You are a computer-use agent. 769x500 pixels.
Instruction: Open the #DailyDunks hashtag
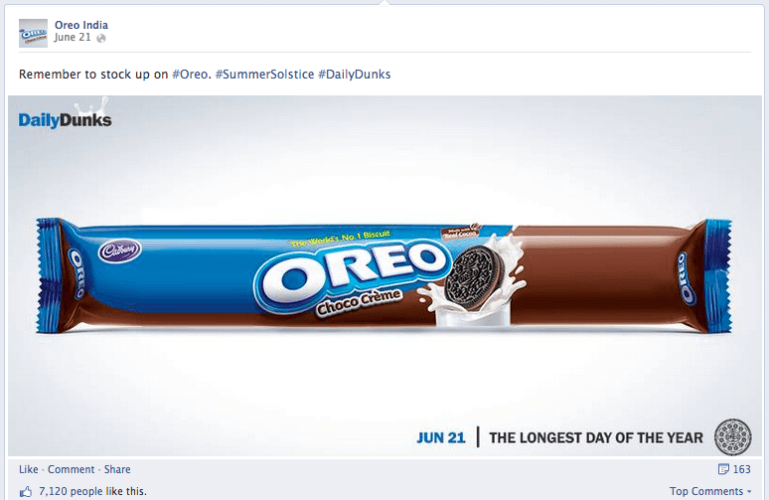coord(355,74)
